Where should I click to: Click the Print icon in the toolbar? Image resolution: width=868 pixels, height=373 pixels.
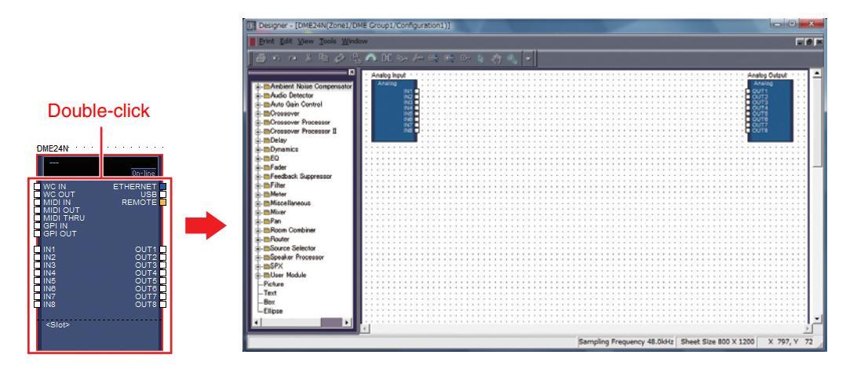coord(260,57)
